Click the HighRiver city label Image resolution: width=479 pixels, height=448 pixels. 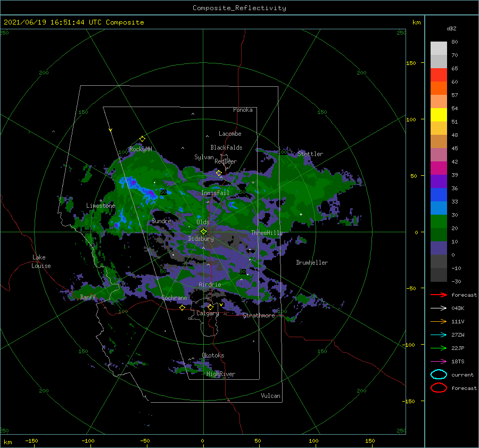221,374
